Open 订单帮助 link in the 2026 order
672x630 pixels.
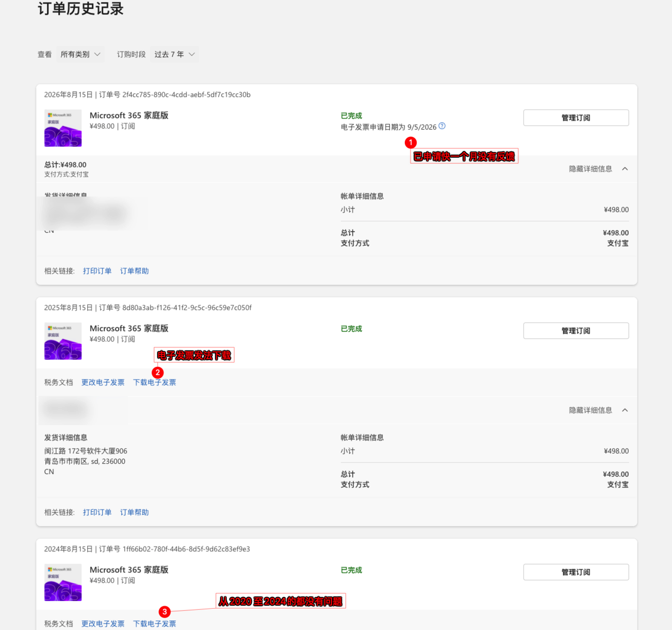click(135, 271)
